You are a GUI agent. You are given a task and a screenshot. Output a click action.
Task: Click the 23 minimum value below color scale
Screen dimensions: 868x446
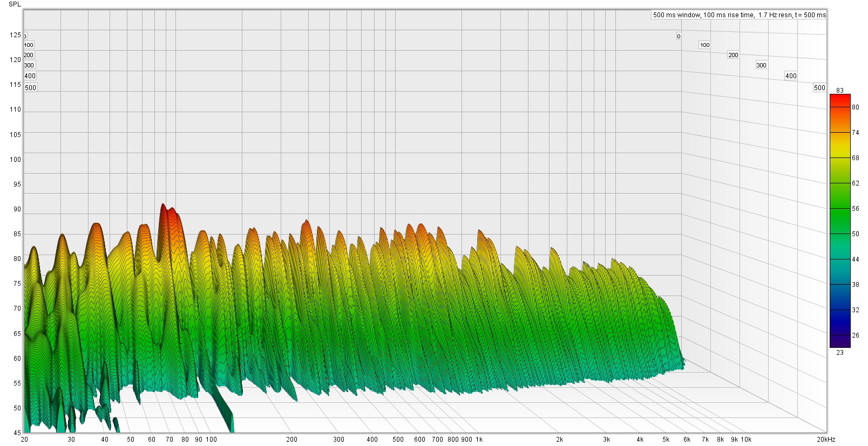click(840, 353)
